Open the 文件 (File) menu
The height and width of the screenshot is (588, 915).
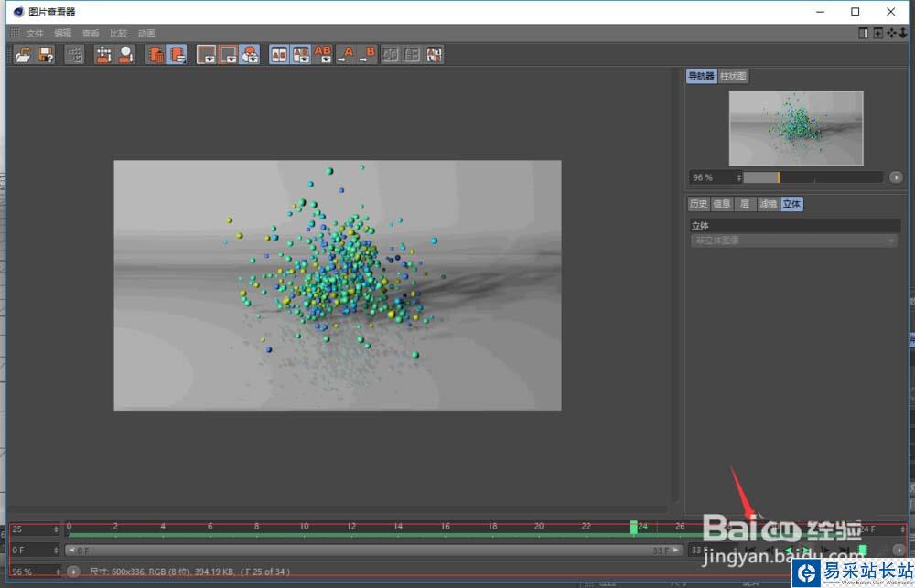35,33
